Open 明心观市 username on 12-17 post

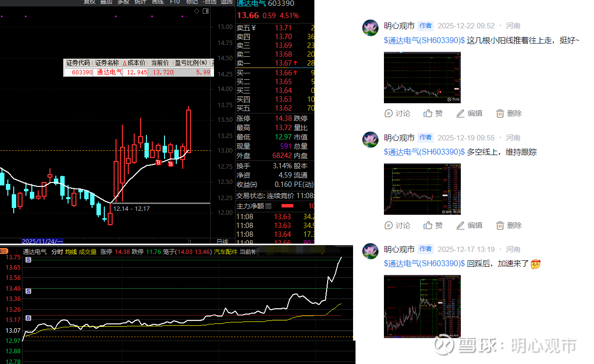point(399,250)
